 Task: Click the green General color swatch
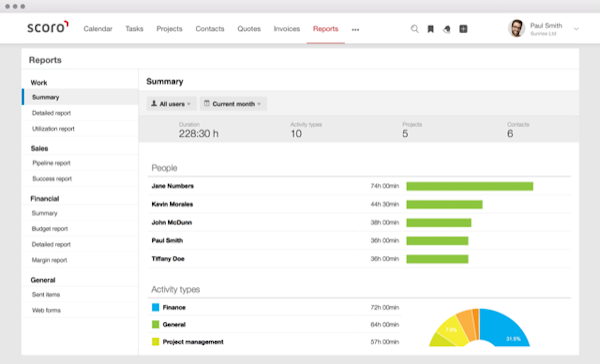pos(155,325)
